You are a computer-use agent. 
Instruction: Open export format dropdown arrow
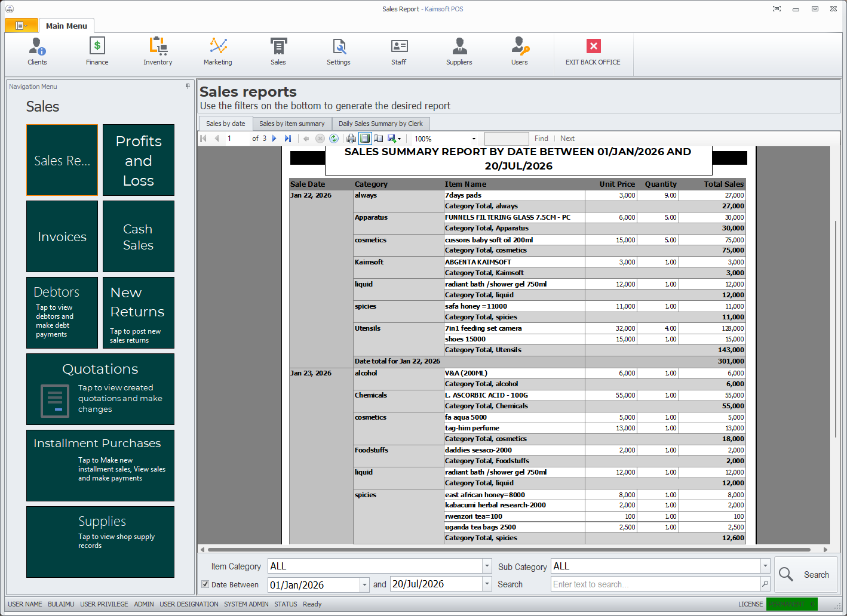point(399,139)
